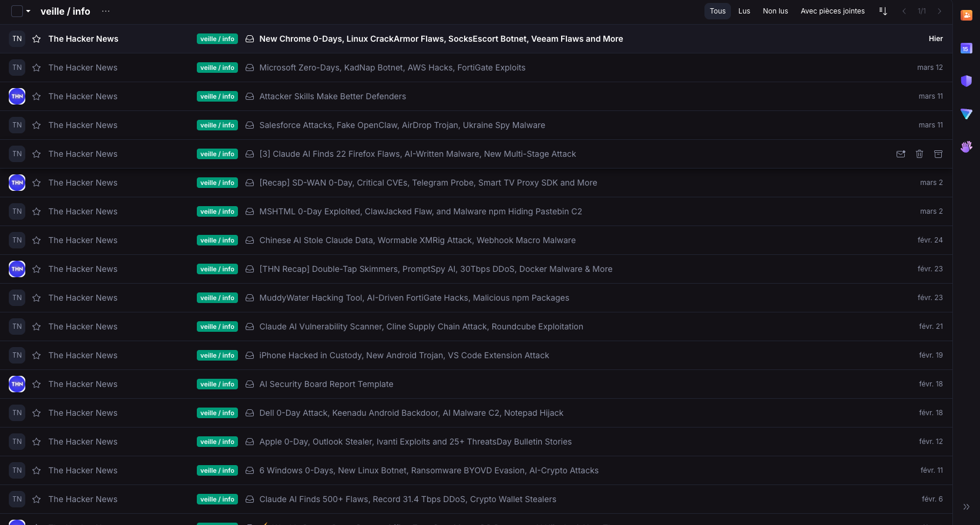Click the envelope icon on the Apple 0-Day, Outlook Stealer email
Screen dimensions: 980x525
coord(250,442)
